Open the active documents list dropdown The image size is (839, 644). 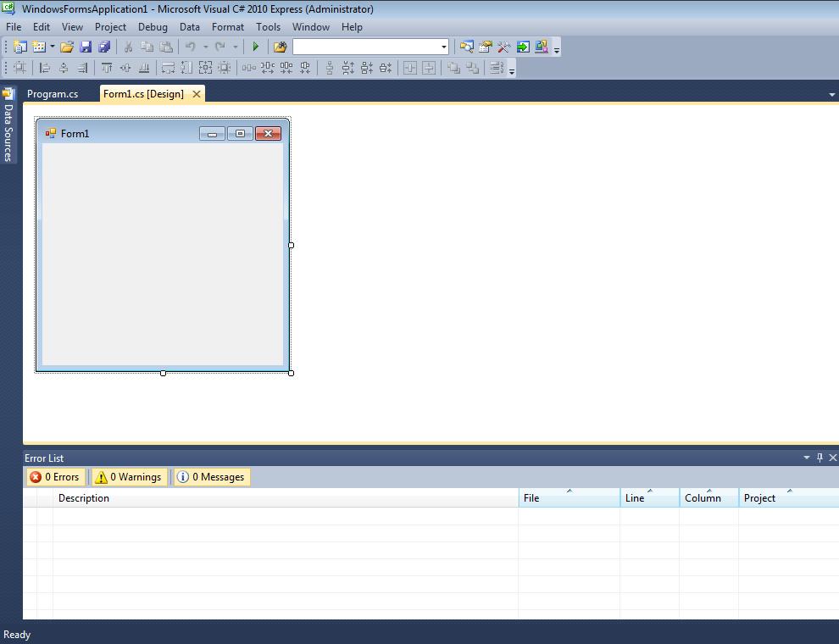click(831, 95)
